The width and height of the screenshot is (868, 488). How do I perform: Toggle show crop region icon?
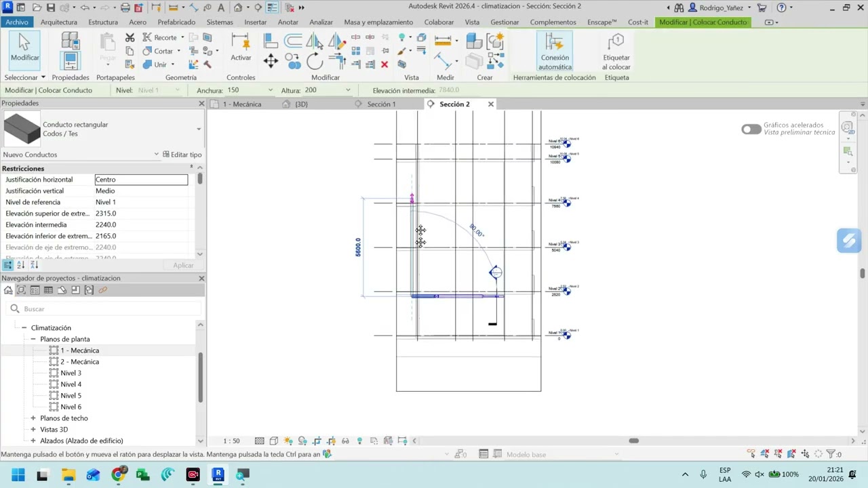[331, 441]
